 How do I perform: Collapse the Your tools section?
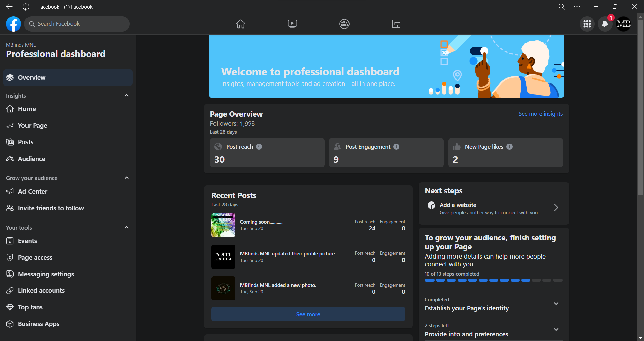[x=127, y=228]
